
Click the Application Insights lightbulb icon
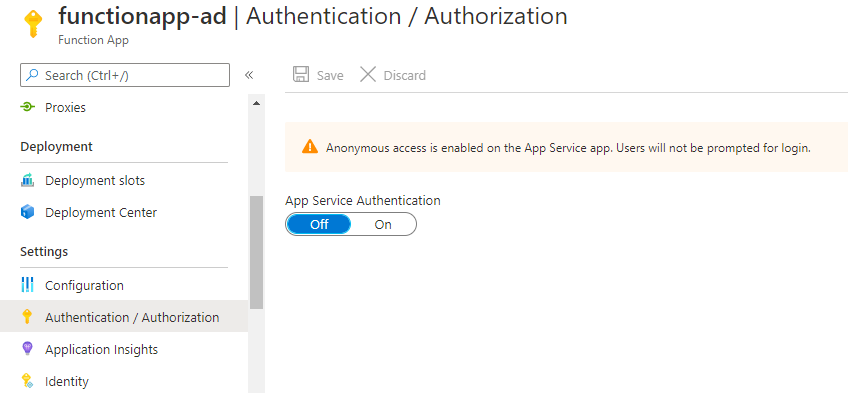[x=27, y=349]
